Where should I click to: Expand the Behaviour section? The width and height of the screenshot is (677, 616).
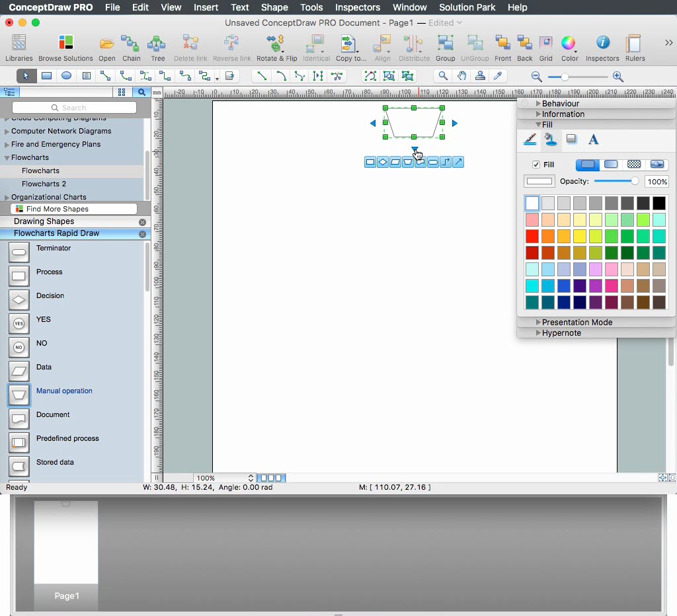click(x=538, y=104)
